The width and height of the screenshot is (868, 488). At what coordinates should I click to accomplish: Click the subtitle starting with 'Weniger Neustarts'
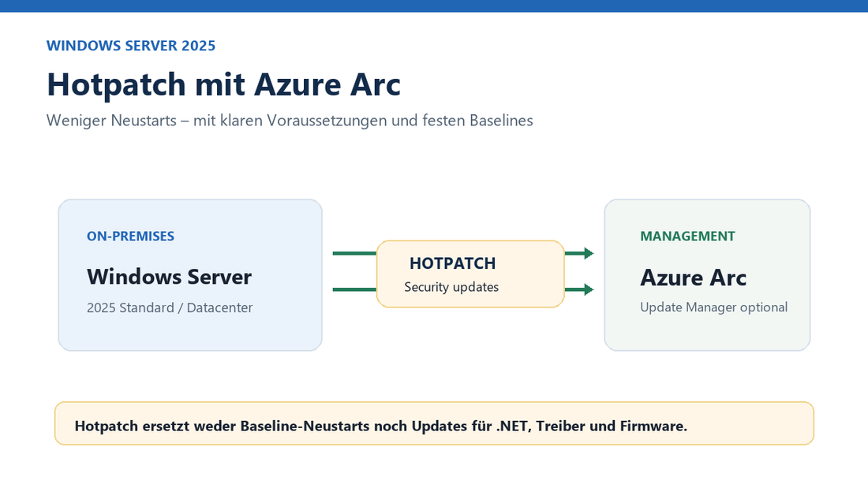click(290, 121)
